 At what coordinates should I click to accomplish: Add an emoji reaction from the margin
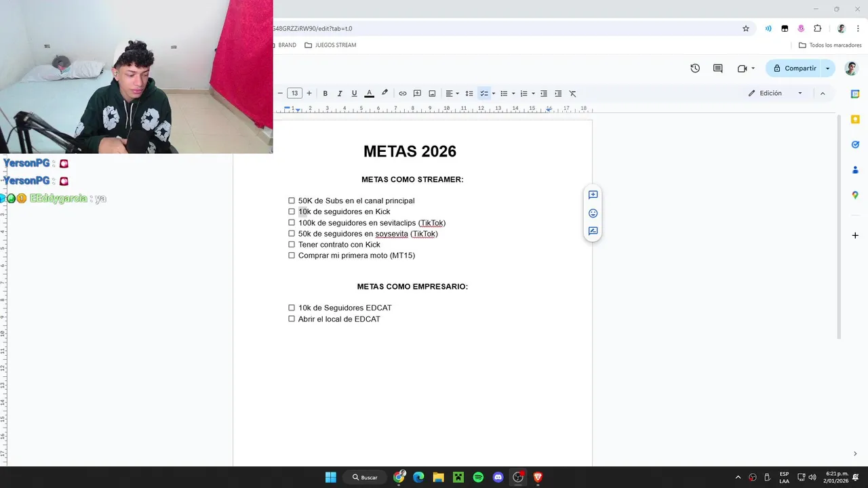pos(593,213)
